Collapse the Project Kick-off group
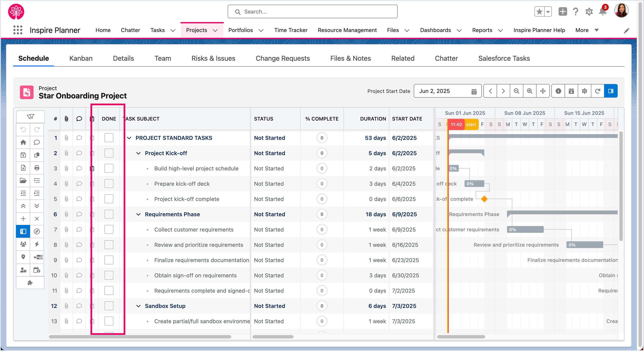 click(x=138, y=153)
